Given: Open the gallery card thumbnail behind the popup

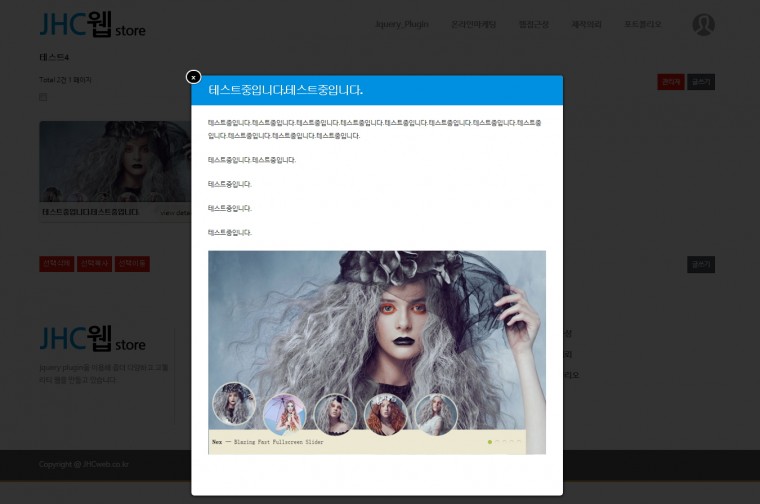Looking at the screenshot, I should [115, 161].
